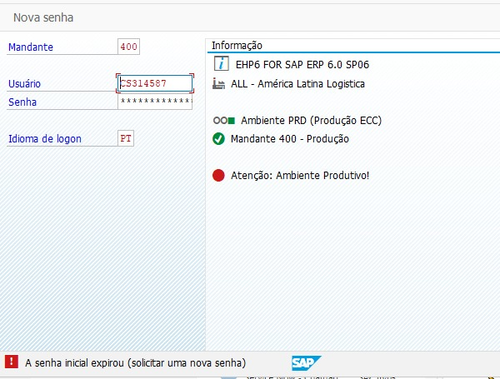Click the Mandante label
The image size is (500, 379).
coord(31,47)
